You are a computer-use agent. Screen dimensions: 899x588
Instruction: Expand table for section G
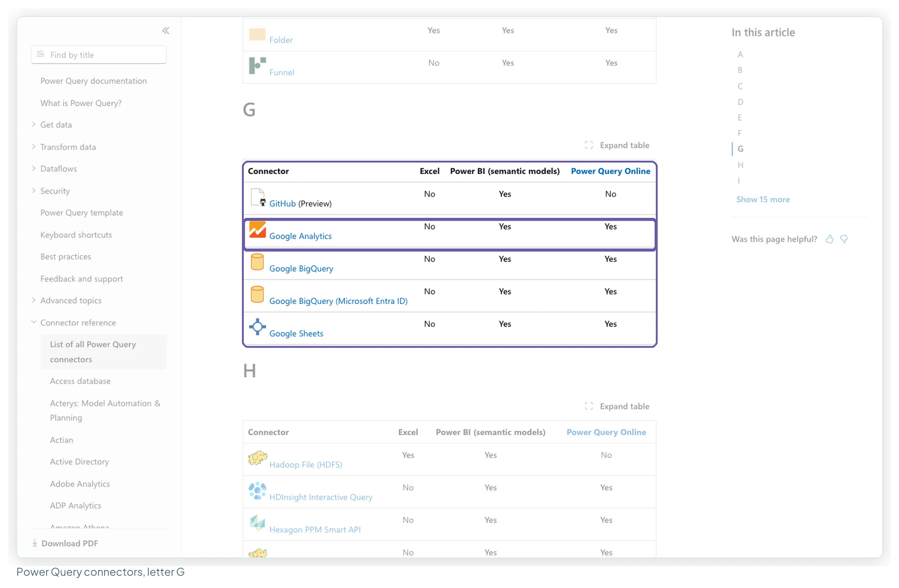tap(617, 145)
